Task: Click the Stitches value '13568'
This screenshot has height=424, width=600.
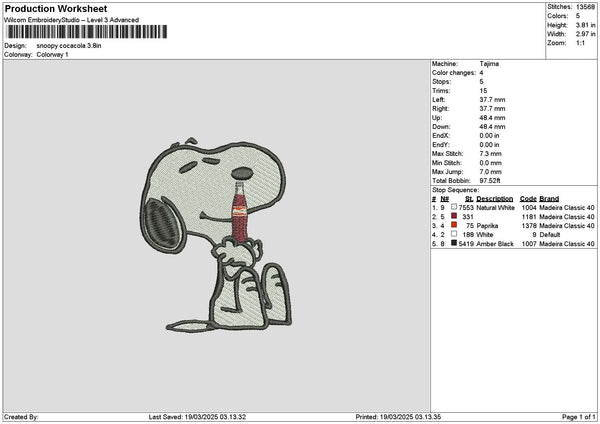Action: [x=585, y=7]
